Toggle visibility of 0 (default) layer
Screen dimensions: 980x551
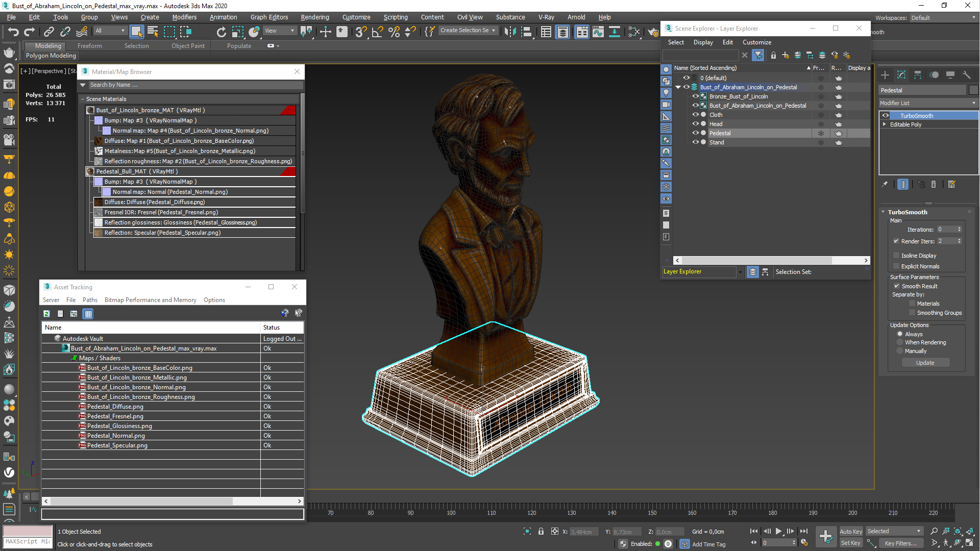[x=687, y=78]
